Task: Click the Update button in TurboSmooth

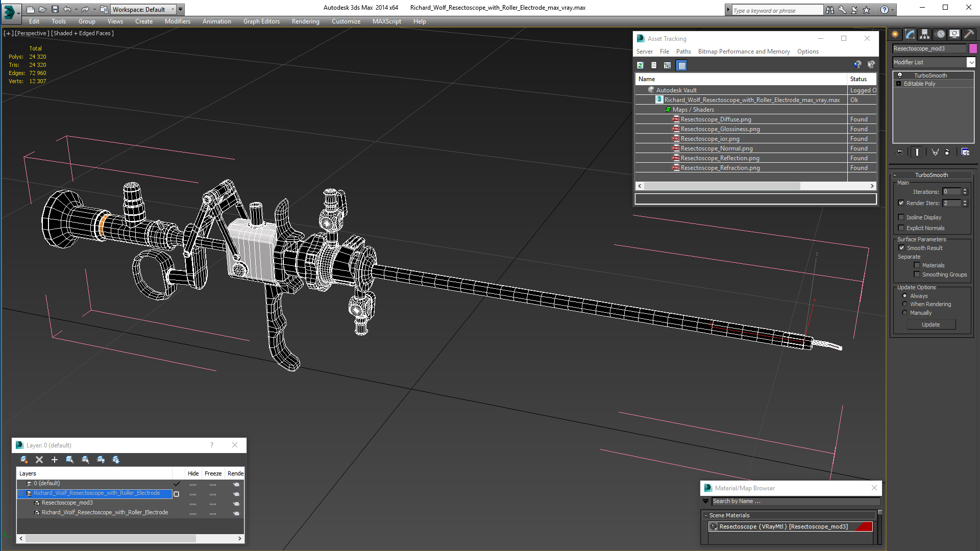Action: click(x=931, y=324)
